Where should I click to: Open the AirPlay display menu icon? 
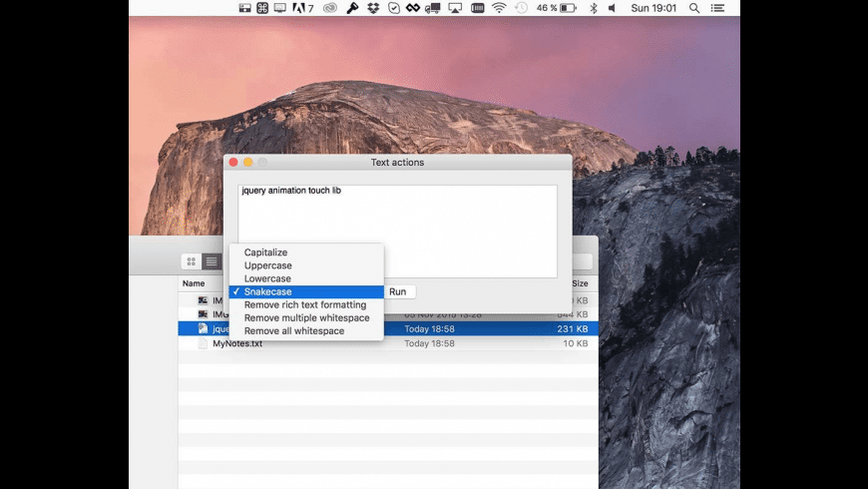pos(455,8)
